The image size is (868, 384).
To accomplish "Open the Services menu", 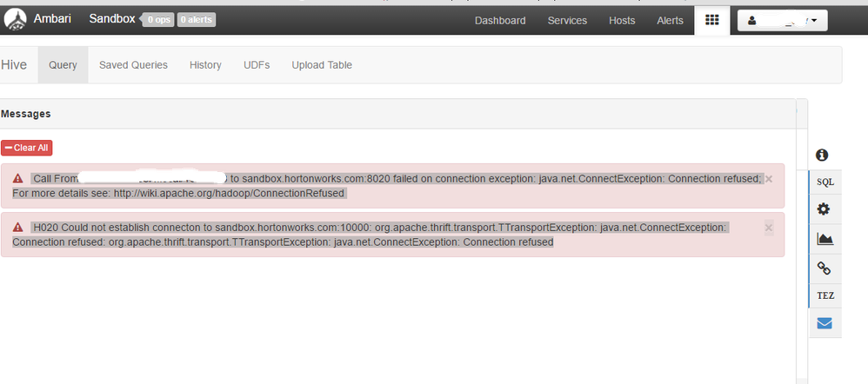I will pyautogui.click(x=567, y=21).
